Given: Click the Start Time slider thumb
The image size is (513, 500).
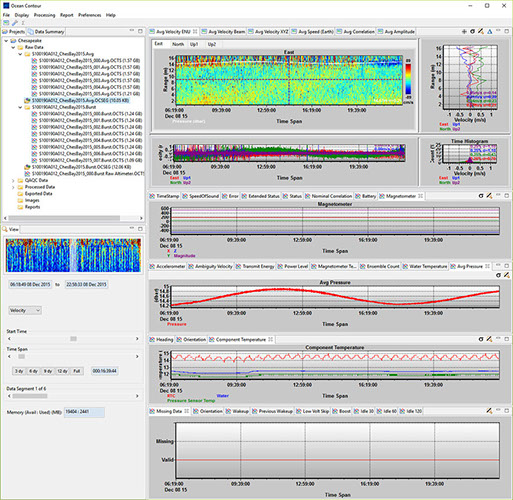Looking at the screenshot, I should click(73, 339).
